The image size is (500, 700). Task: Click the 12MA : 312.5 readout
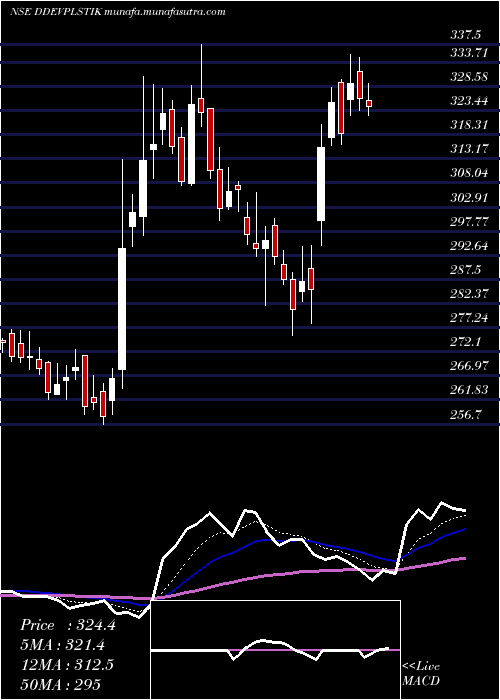tap(67, 665)
